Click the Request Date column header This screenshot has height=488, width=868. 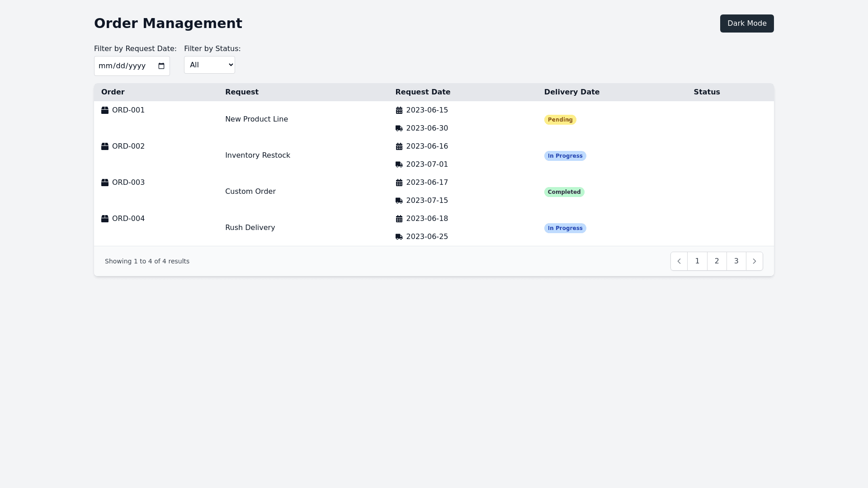coord(423,92)
